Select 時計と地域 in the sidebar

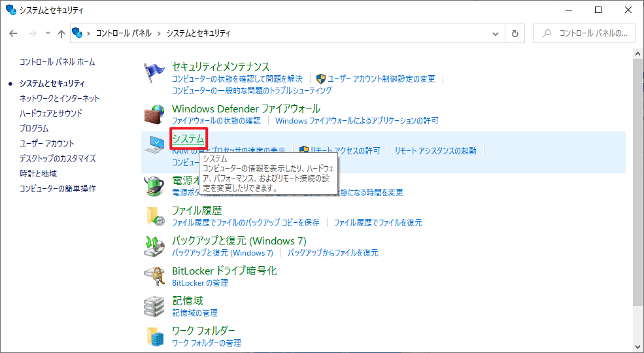pyautogui.click(x=38, y=174)
